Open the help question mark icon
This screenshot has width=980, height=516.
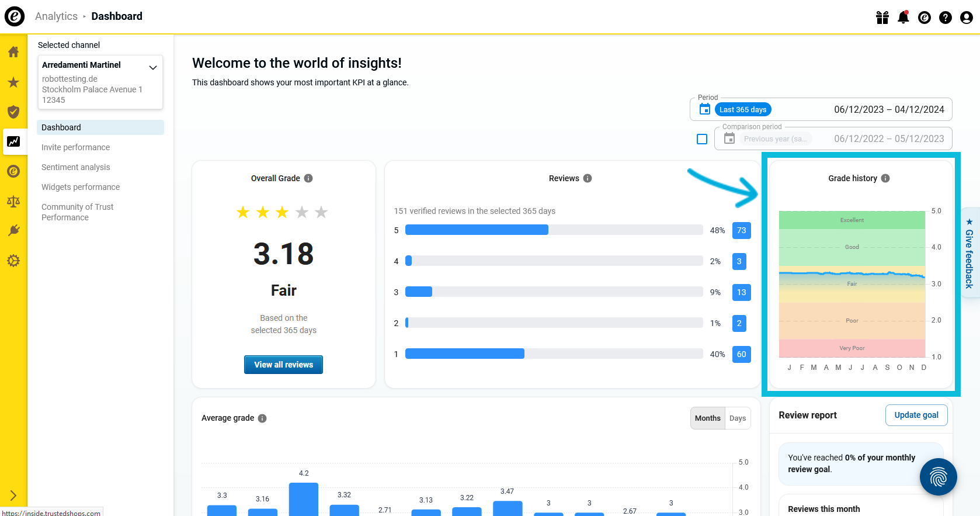pos(946,18)
